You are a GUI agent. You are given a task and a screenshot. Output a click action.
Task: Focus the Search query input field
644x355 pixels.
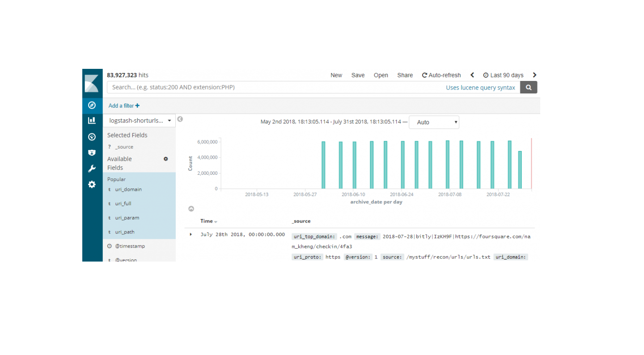[x=275, y=88]
